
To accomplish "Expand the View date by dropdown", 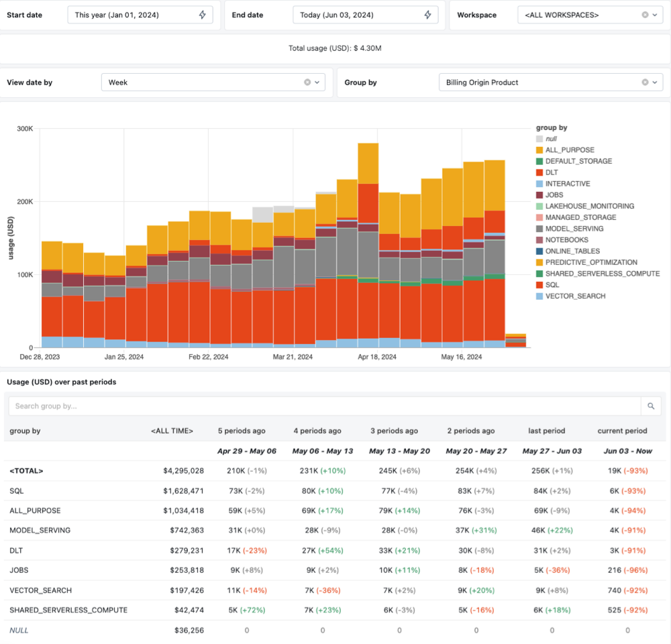I will pos(315,82).
